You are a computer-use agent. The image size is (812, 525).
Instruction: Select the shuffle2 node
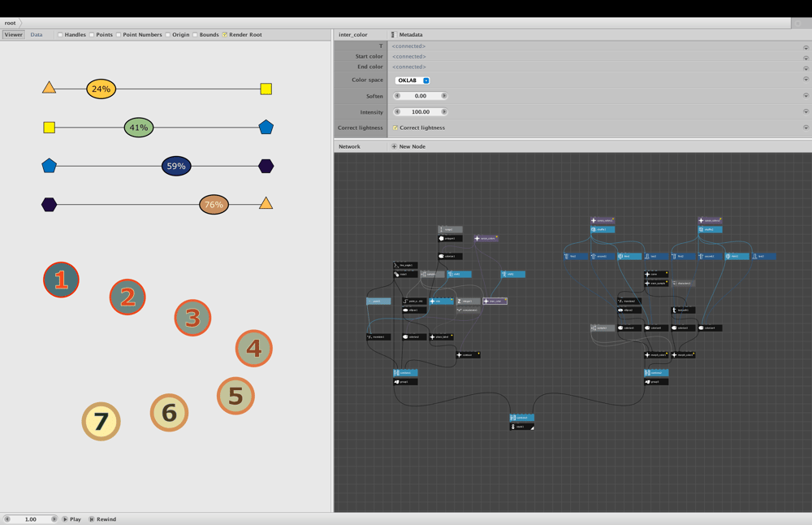point(710,229)
